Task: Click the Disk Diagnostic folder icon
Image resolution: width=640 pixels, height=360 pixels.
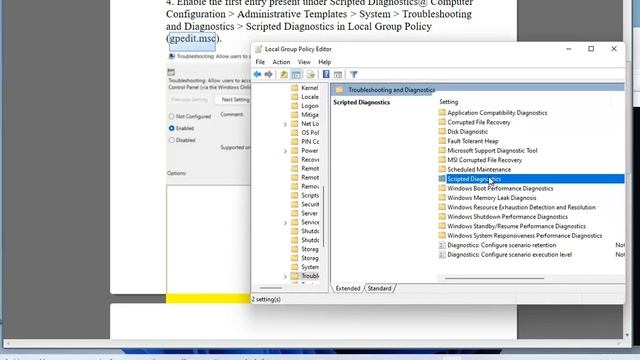Action: [x=442, y=131]
